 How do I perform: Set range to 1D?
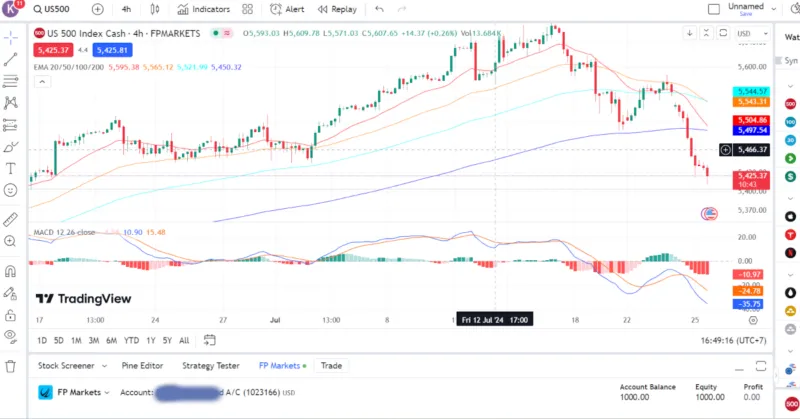click(x=42, y=340)
